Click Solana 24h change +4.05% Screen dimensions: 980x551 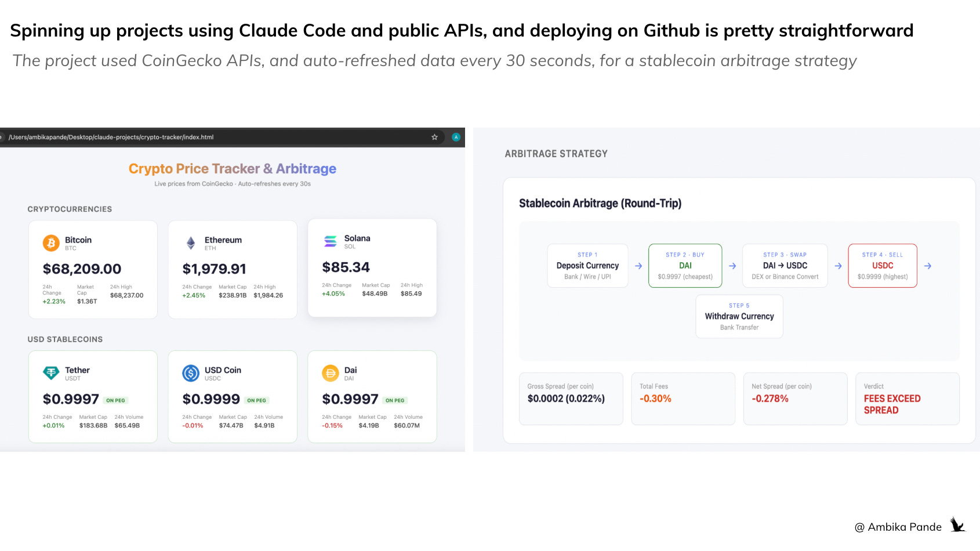tap(333, 293)
